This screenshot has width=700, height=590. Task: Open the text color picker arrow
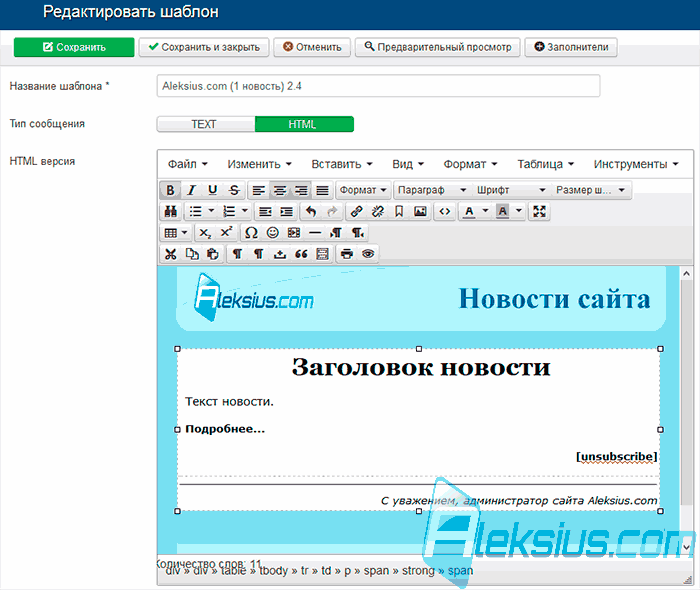tap(485, 211)
